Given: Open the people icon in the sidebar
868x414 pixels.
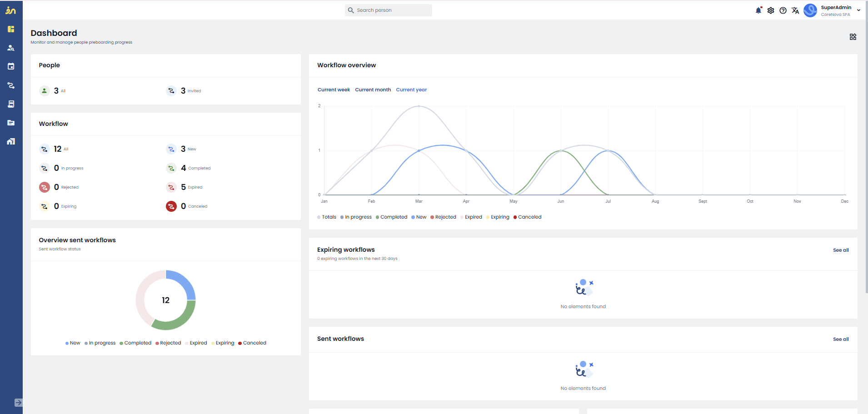Looking at the screenshot, I should pos(11,48).
